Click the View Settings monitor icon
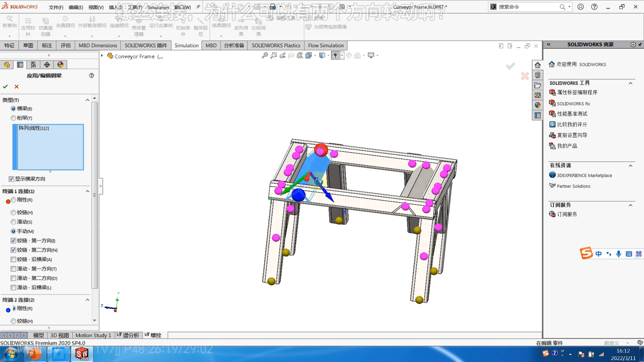644x362 pixels. click(x=371, y=56)
